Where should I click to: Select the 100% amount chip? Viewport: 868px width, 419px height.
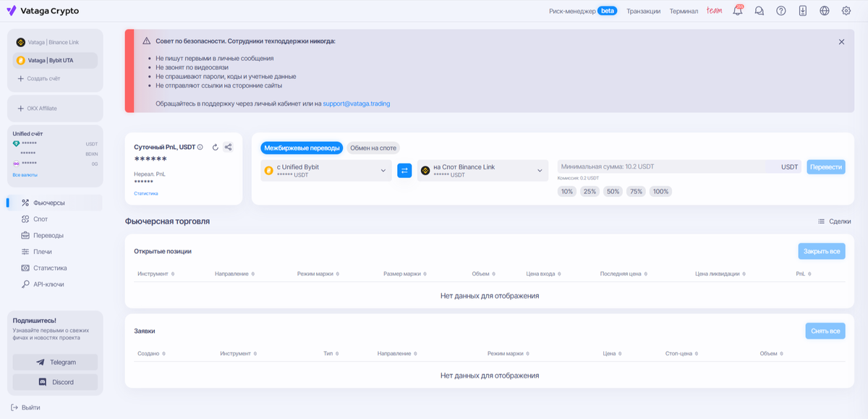click(x=660, y=192)
